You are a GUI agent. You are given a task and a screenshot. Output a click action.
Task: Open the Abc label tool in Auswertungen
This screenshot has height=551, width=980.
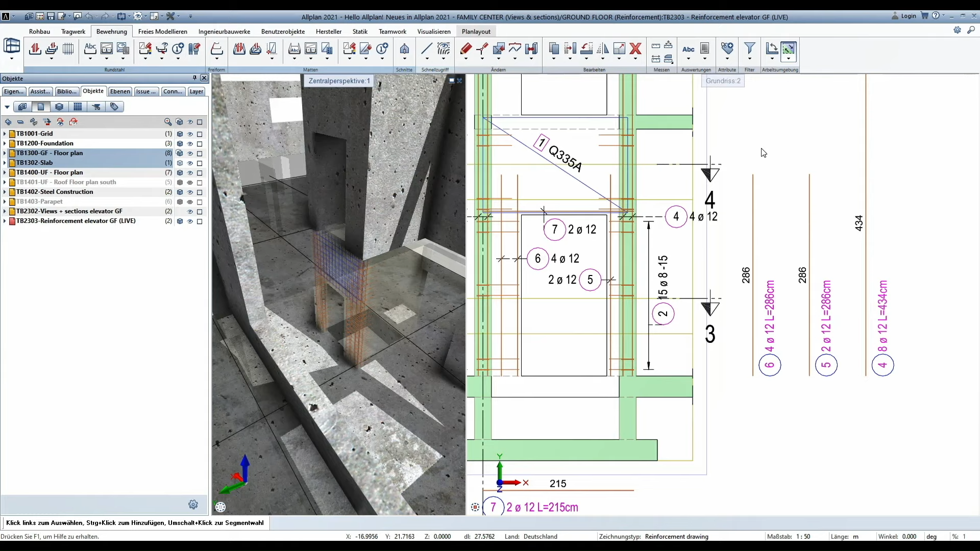[x=688, y=49]
